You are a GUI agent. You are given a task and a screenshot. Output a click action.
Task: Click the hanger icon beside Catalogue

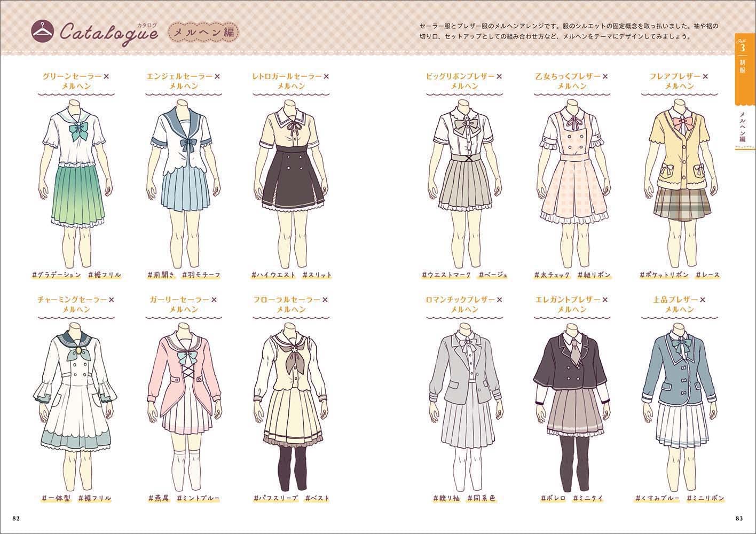(x=40, y=32)
